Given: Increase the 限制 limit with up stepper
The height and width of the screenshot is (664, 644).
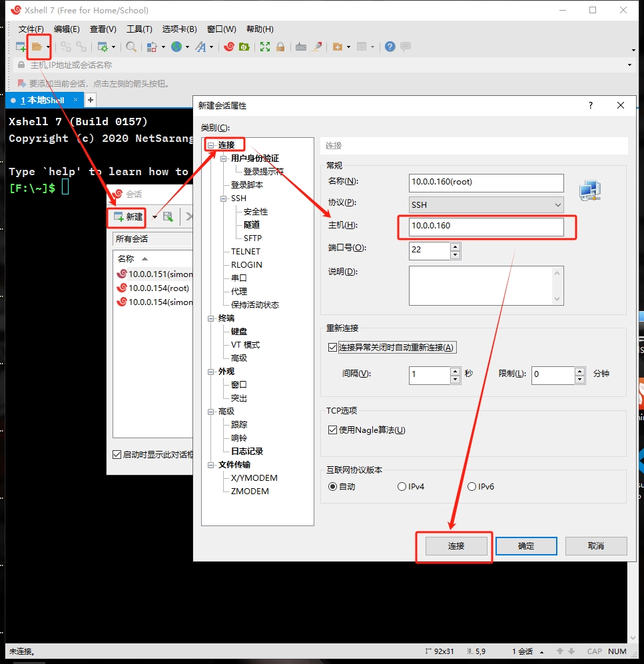Looking at the screenshot, I should click(579, 372).
